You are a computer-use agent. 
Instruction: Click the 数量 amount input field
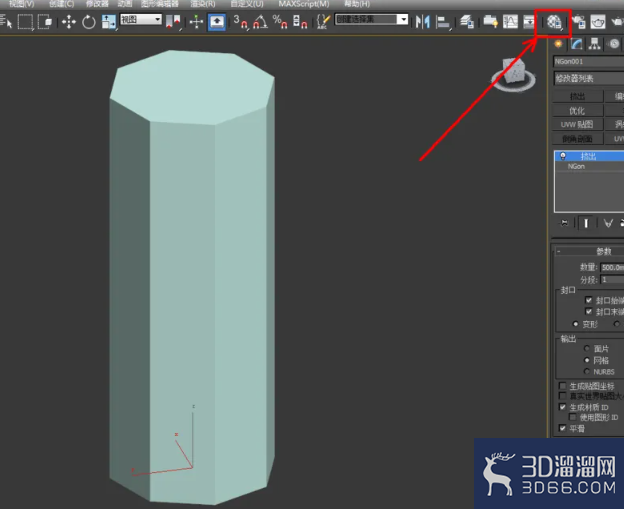[612, 267]
